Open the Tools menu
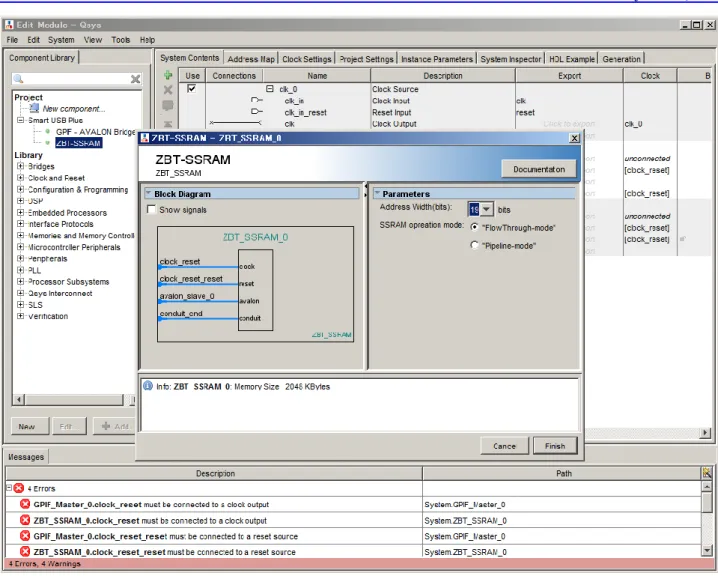Viewport: 718px width, 576px height. click(x=120, y=40)
